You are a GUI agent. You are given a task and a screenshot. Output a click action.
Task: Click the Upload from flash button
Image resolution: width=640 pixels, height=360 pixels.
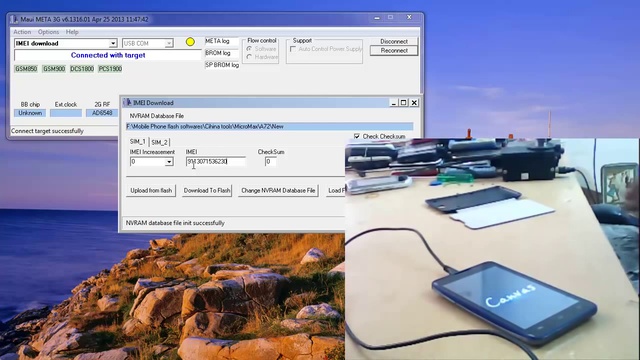click(x=151, y=191)
